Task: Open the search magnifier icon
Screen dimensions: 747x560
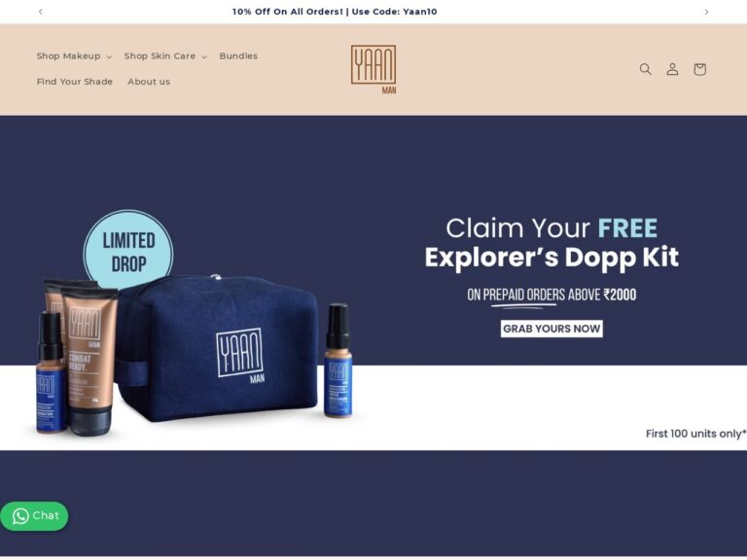Action: 645,69
